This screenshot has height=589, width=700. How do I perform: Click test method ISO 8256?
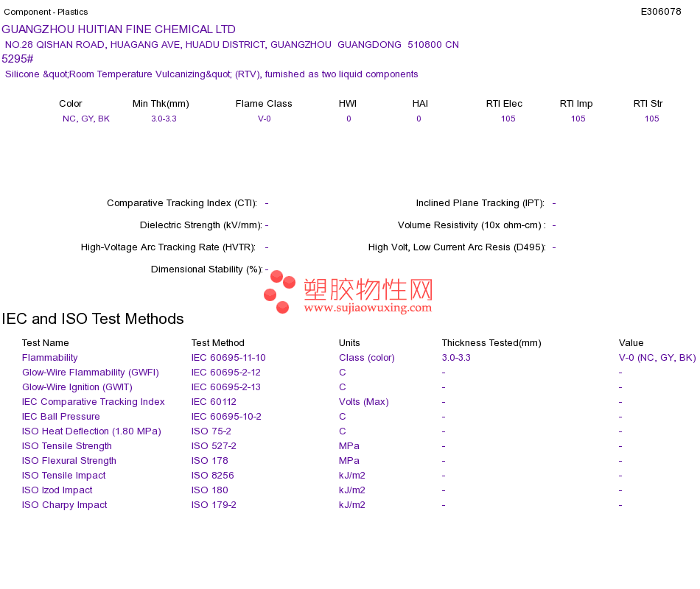point(212,475)
